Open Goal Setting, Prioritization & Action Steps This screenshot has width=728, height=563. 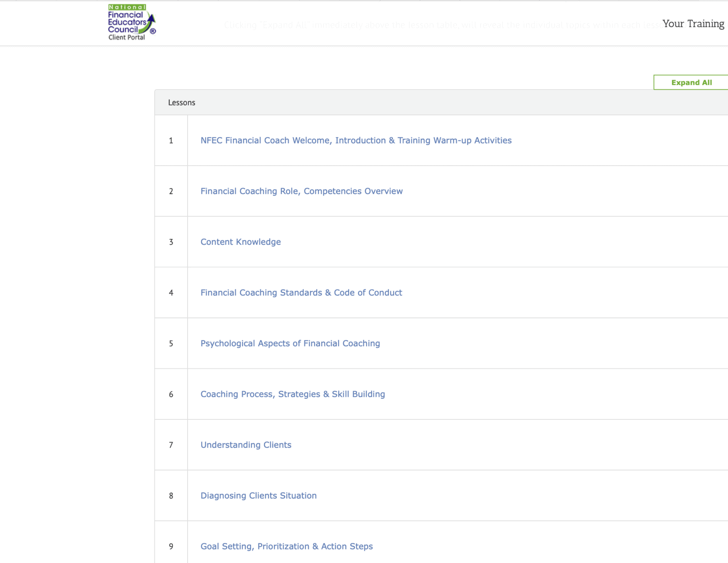287,546
